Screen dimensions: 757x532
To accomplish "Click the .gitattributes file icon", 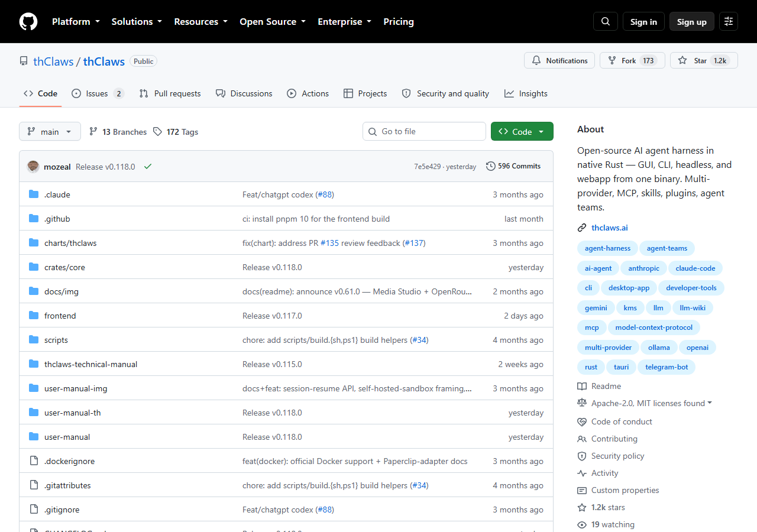I will 34,485.
